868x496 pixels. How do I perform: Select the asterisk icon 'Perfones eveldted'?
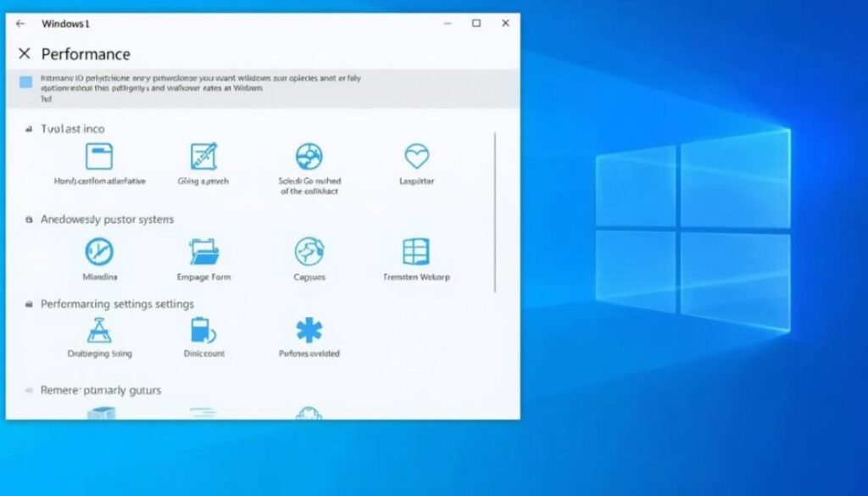point(309,330)
